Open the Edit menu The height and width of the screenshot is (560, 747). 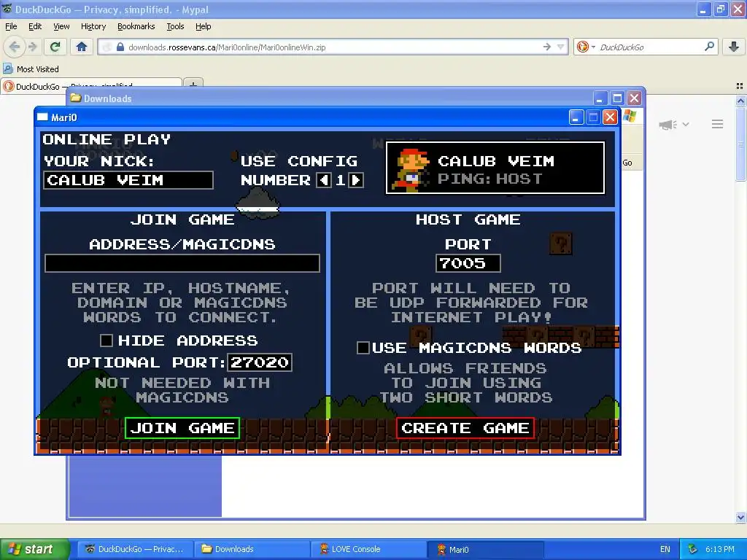click(35, 26)
